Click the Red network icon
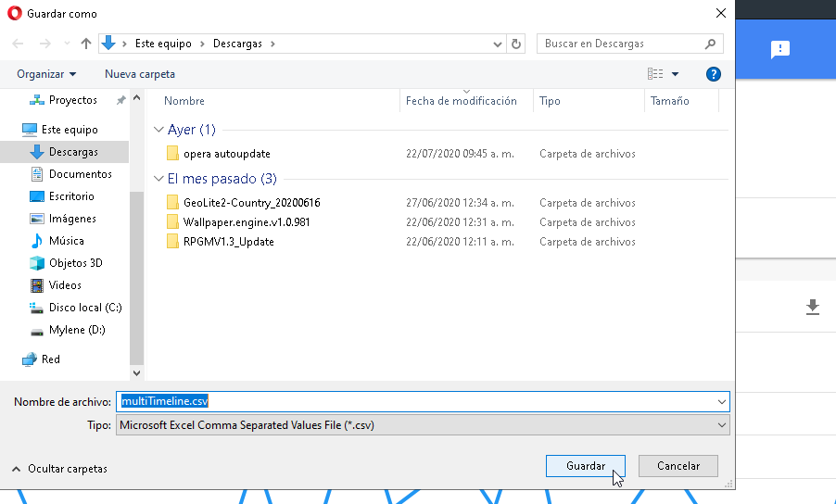836x504 pixels. (x=30, y=360)
